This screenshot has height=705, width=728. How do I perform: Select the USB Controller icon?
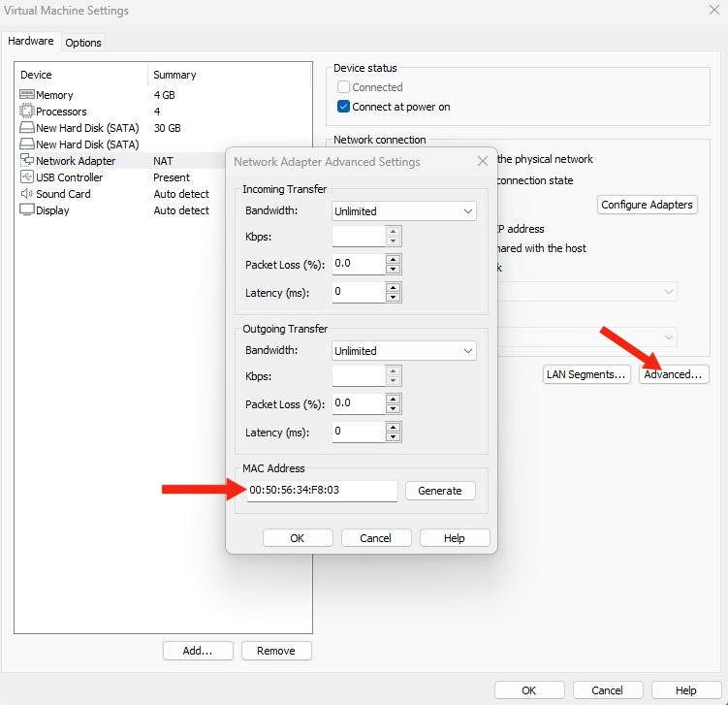(x=27, y=177)
